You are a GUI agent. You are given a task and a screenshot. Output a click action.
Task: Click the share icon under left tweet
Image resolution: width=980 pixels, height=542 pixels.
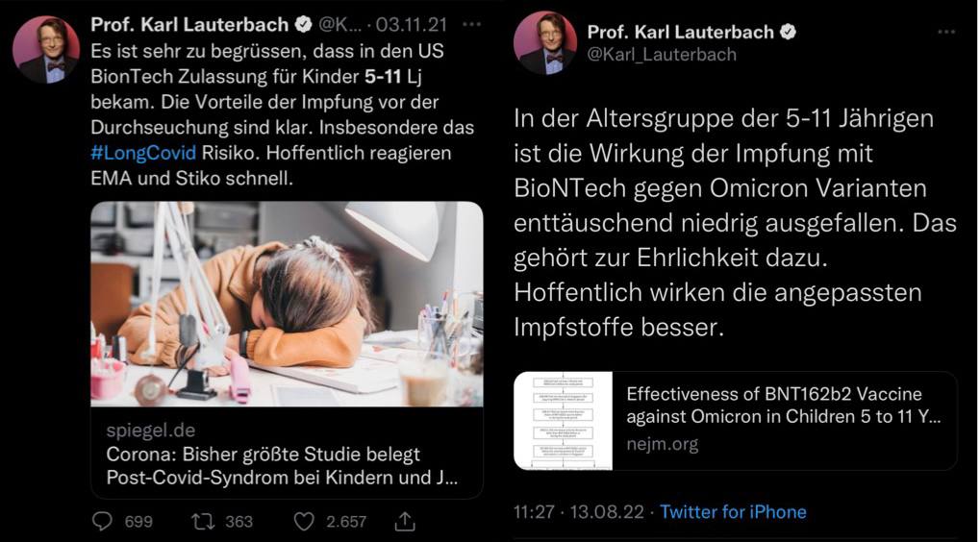[x=406, y=521]
